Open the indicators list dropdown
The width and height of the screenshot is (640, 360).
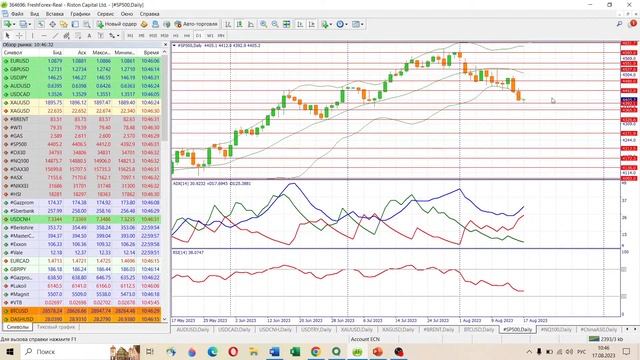tap(326, 24)
